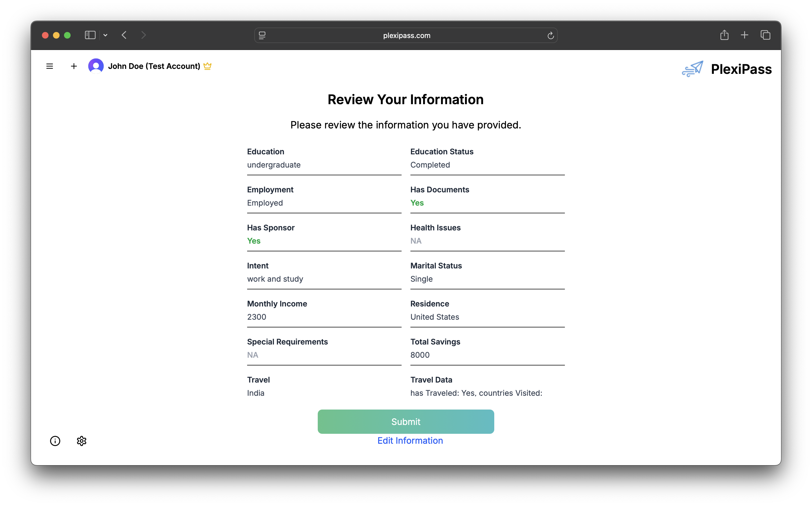Open the info circle icon
812x506 pixels.
point(55,441)
